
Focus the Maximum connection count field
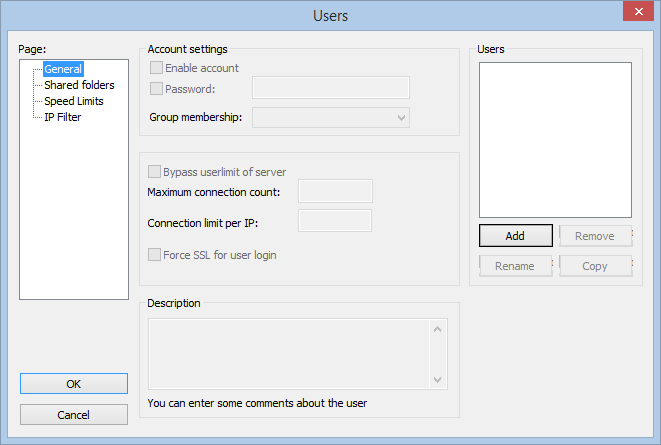pos(335,191)
